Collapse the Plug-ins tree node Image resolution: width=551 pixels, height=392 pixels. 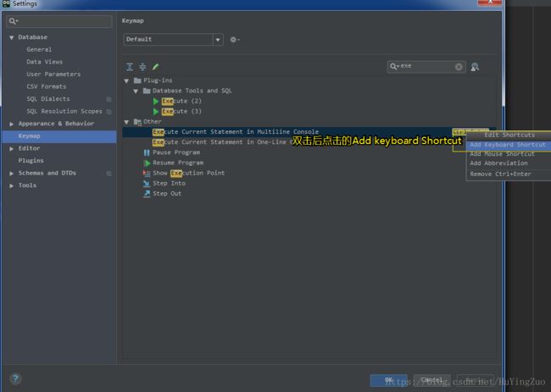[x=127, y=80]
